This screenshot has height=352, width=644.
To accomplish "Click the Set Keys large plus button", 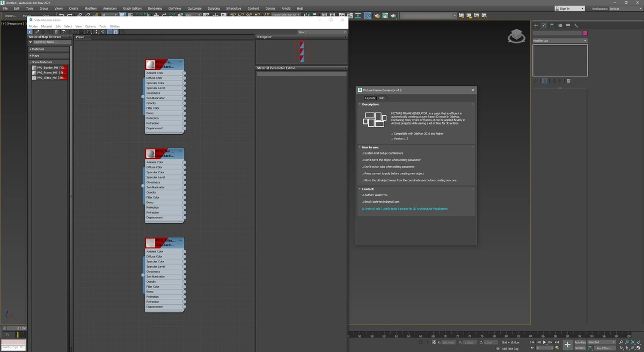I will coord(567,345).
